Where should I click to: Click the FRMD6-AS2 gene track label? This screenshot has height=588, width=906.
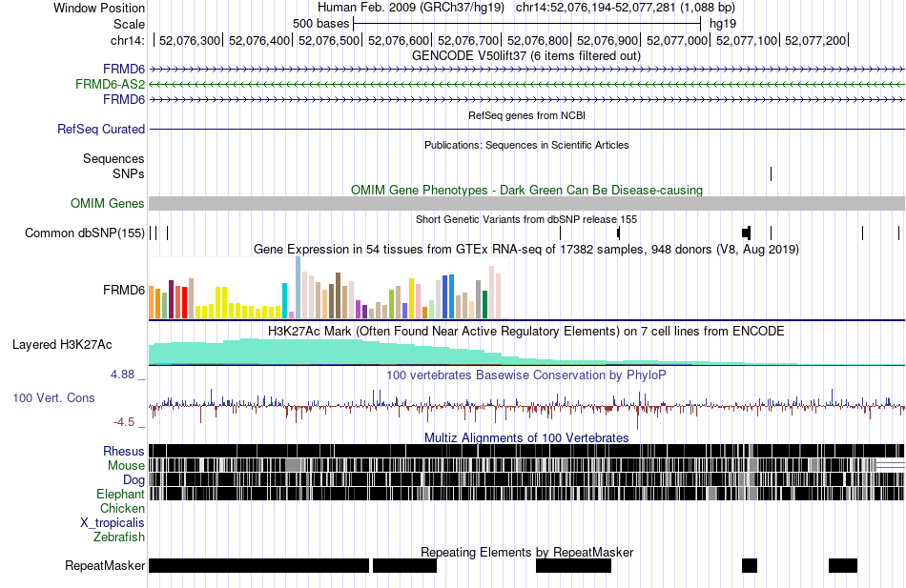[x=110, y=84]
